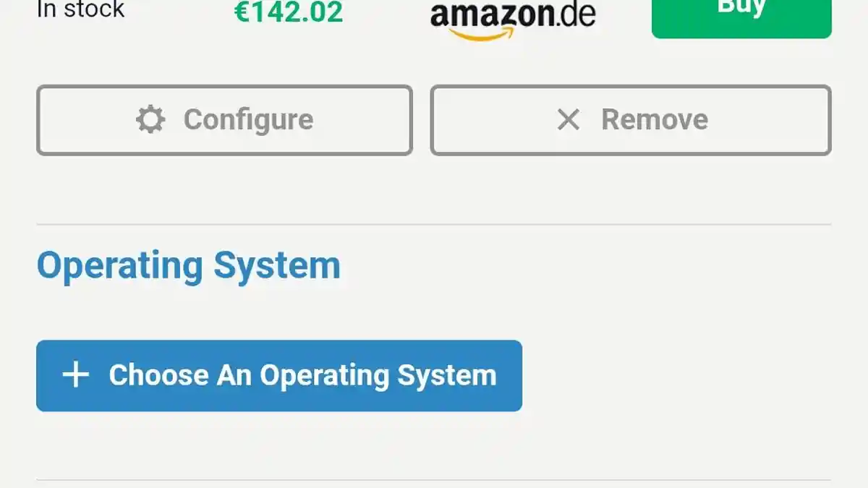Image resolution: width=868 pixels, height=488 pixels.
Task: Click the divider line above Operating System heading
Action: (x=434, y=225)
